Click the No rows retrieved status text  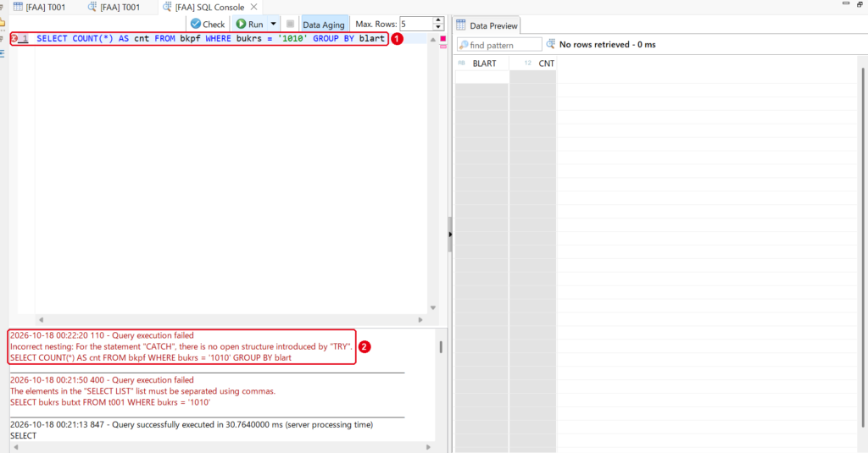pos(607,44)
